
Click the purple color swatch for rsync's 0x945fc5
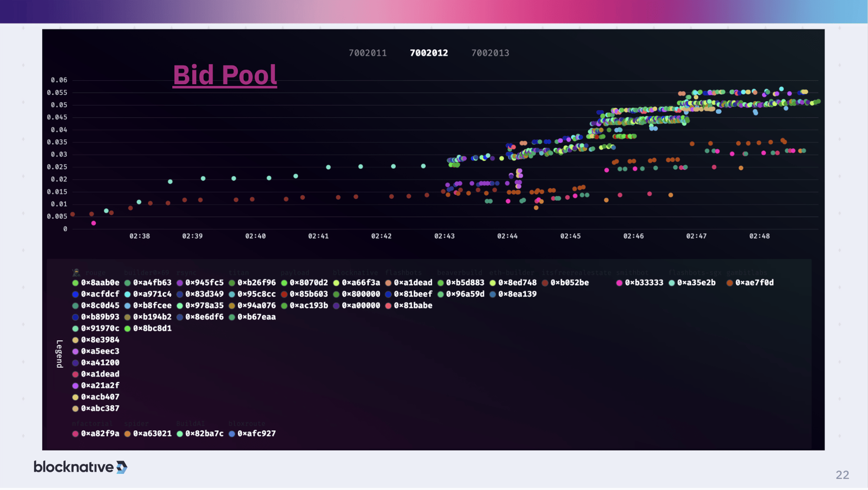tap(180, 282)
